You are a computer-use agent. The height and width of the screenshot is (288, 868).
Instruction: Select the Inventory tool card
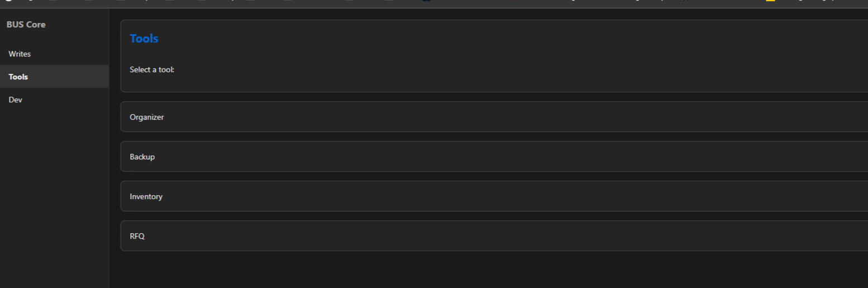click(494, 196)
